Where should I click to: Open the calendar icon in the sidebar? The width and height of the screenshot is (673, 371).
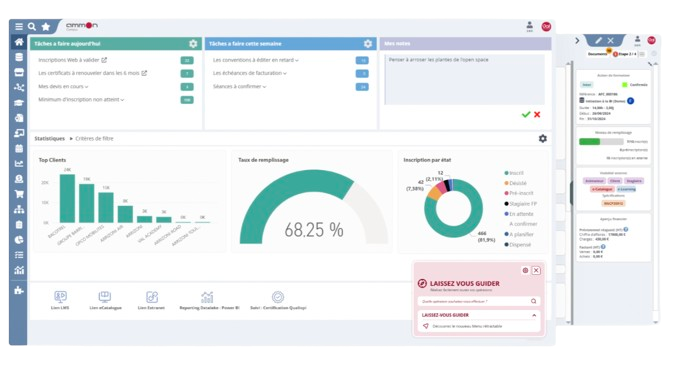click(x=19, y=149)
